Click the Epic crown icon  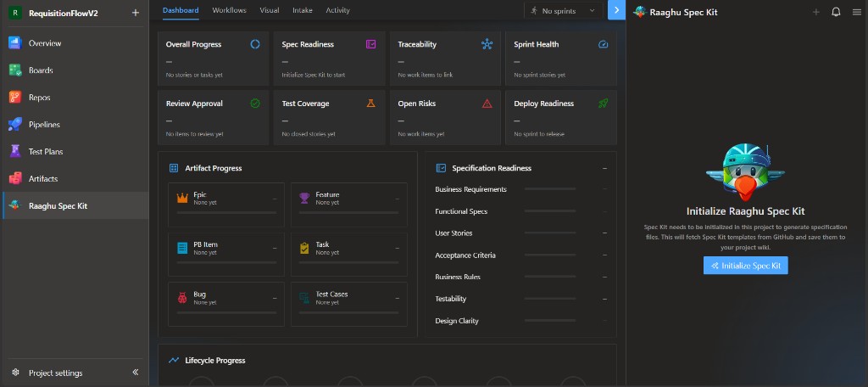pyautogui.click(x=183, y=198)
